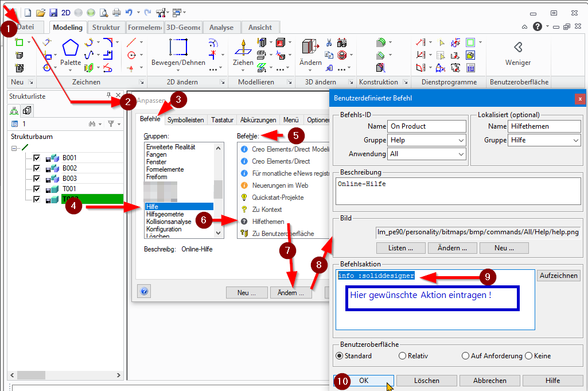This screenshot has height=391, width=588.
Task: Toggle the checkbox of the green highlighted part
Action: point(36,199)
